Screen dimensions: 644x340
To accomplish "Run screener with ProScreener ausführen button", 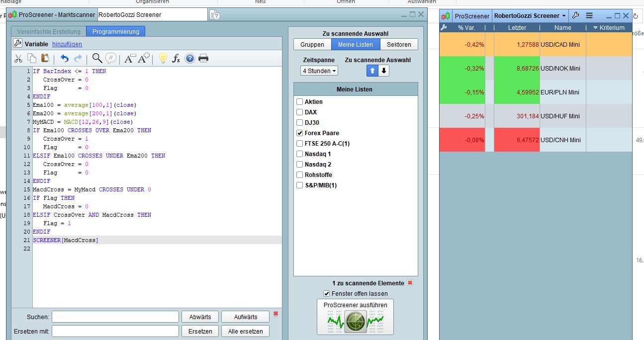I will [355, 317].
